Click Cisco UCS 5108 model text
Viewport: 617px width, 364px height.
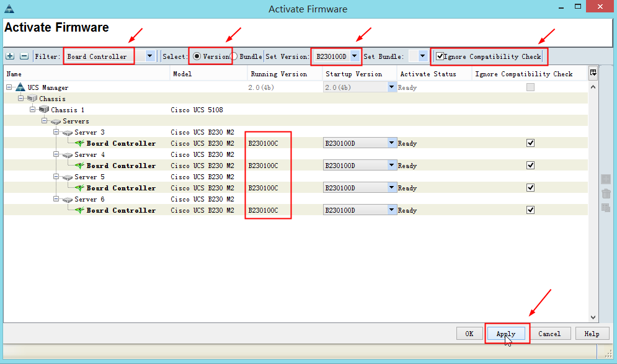[x=197, y=110]
